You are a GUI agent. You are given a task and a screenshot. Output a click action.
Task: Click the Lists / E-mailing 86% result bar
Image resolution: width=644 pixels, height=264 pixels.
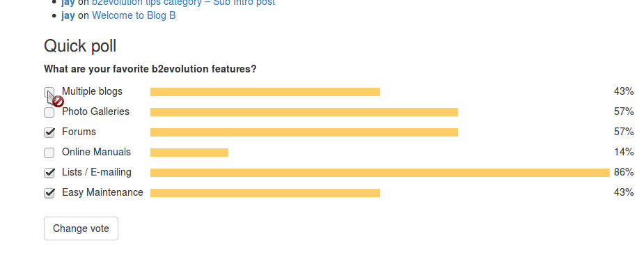tap(380, 173)
